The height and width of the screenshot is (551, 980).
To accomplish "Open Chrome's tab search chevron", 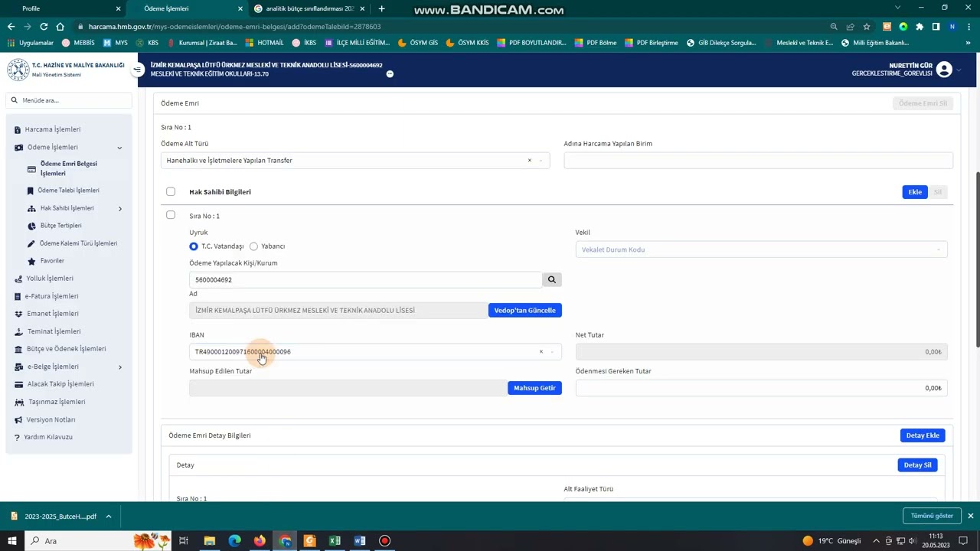I will pos(898,8).
